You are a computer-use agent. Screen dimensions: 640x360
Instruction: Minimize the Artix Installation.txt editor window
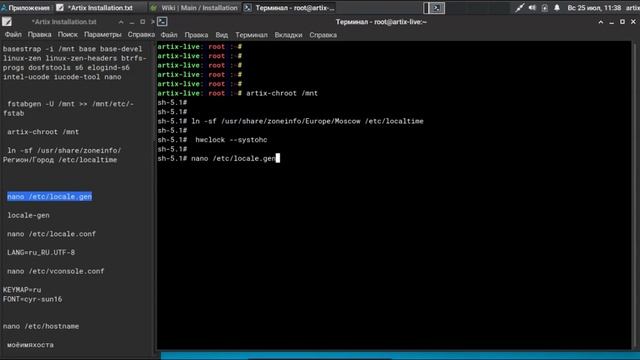coord(131,22)
